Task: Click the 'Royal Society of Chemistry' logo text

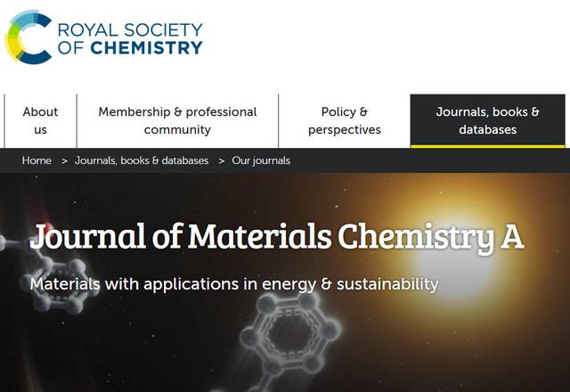Action: 128,37
